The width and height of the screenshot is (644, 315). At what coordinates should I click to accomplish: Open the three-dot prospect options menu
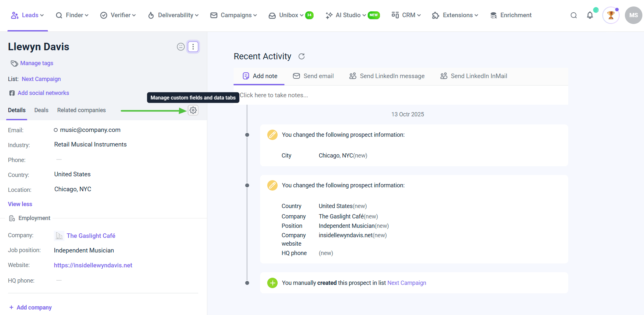pyautogui.click(x=193, y=47)
